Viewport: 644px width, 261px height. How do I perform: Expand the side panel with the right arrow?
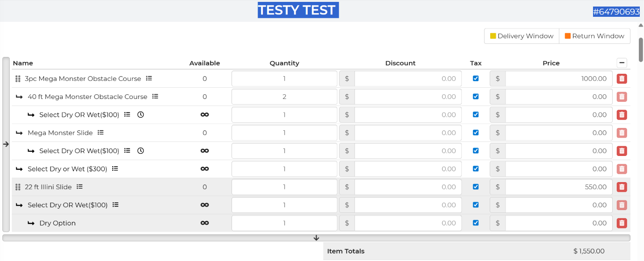(6, 145)
